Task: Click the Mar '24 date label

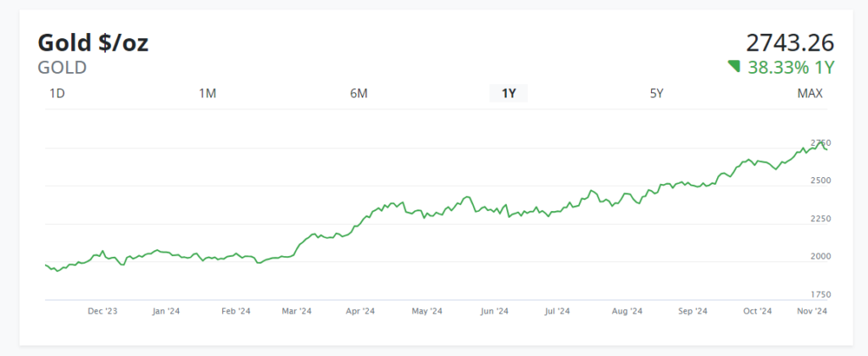Action: click(x=297, y=311)
